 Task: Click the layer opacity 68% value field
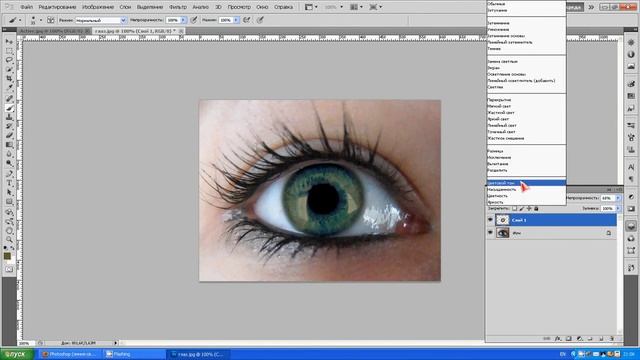coord(608,198)
